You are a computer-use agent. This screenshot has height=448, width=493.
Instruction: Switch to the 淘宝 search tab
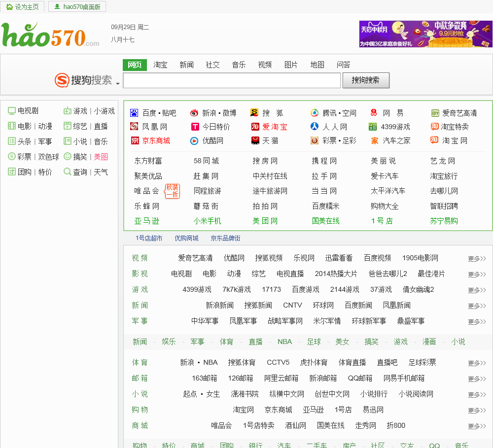coord(160,65)
